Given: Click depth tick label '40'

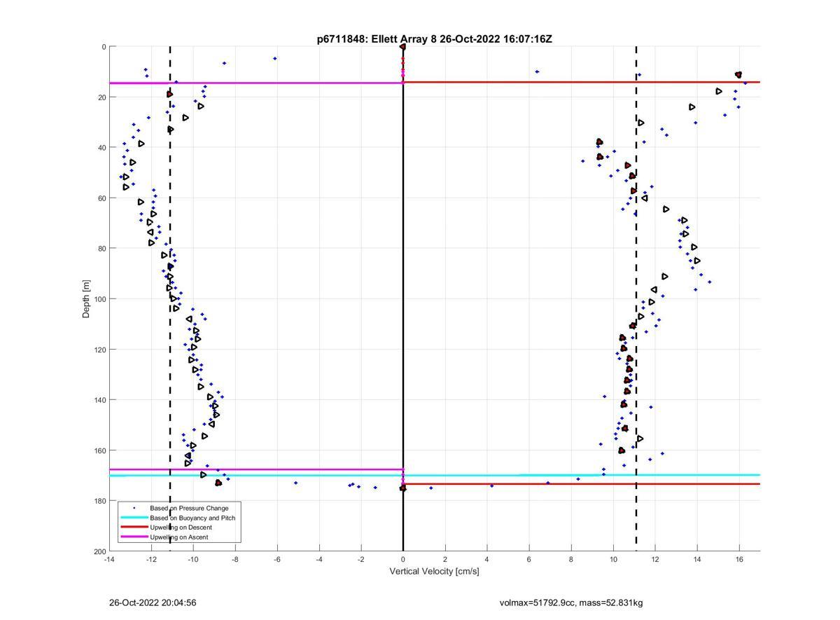Looking at the screenshot, I should [101, 148].
